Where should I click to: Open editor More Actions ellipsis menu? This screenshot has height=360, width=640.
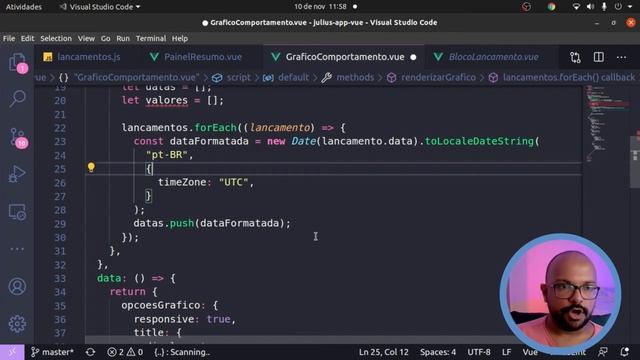click(621, 57)
